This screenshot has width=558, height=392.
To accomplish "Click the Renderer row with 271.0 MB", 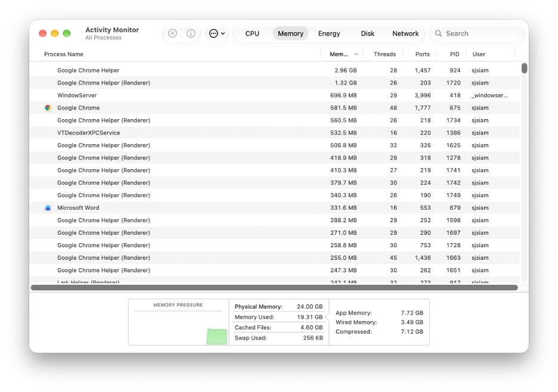I will click(x=274, y=233).
